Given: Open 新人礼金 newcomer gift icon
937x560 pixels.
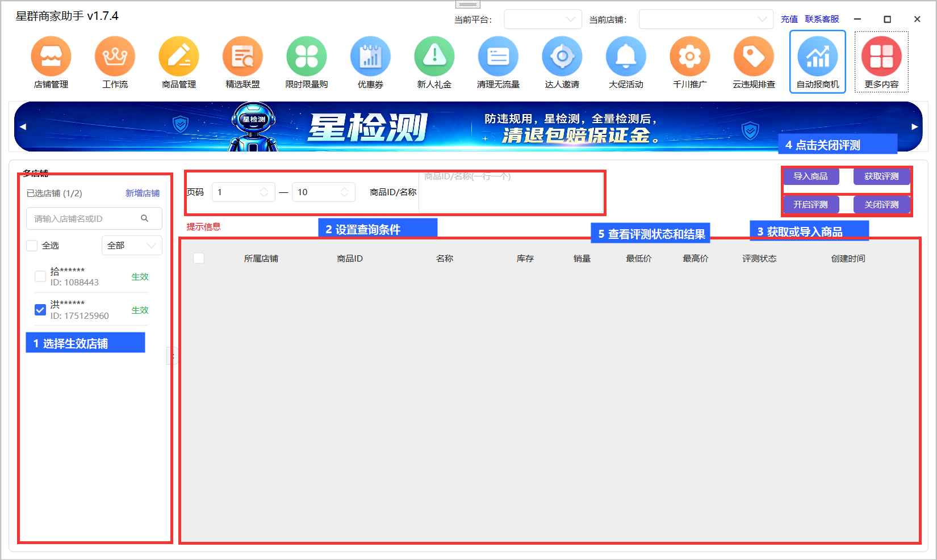Looking at the screenshot, I should click(x=434, y=56).
